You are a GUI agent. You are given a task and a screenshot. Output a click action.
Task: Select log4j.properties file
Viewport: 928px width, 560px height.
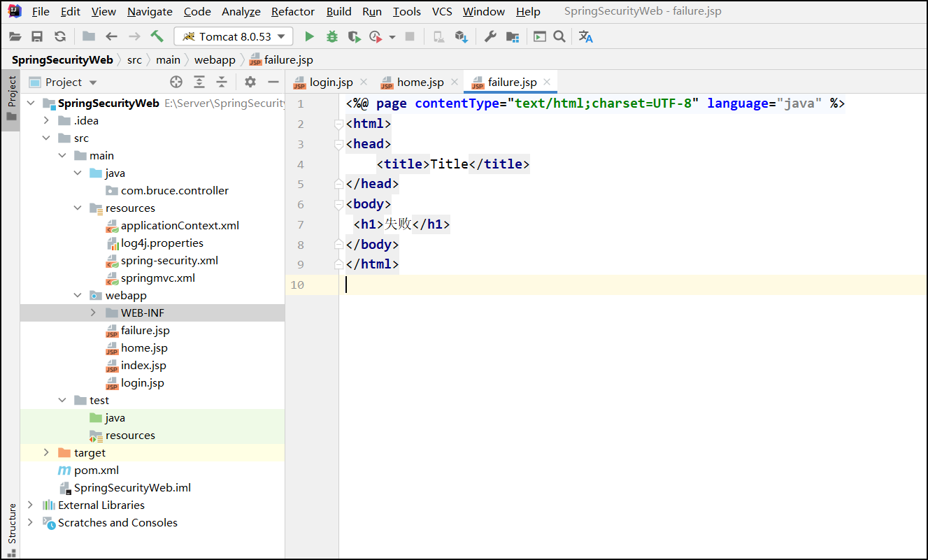point(162,243)
